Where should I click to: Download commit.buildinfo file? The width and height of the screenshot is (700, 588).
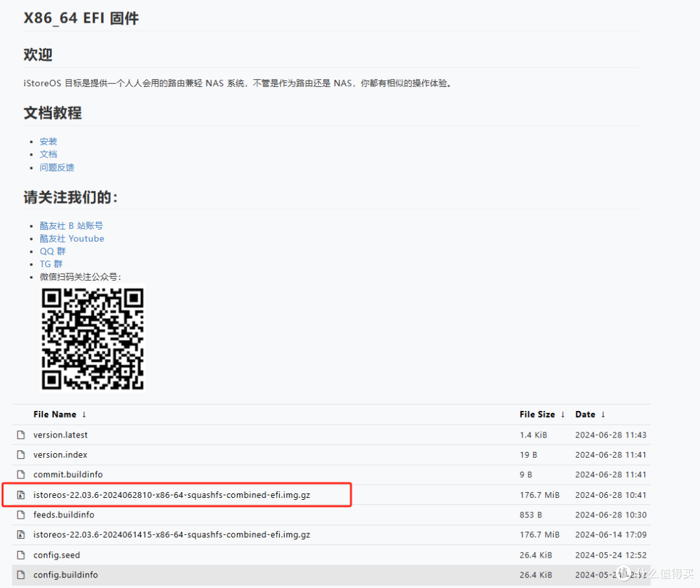(x=68, y=474)
